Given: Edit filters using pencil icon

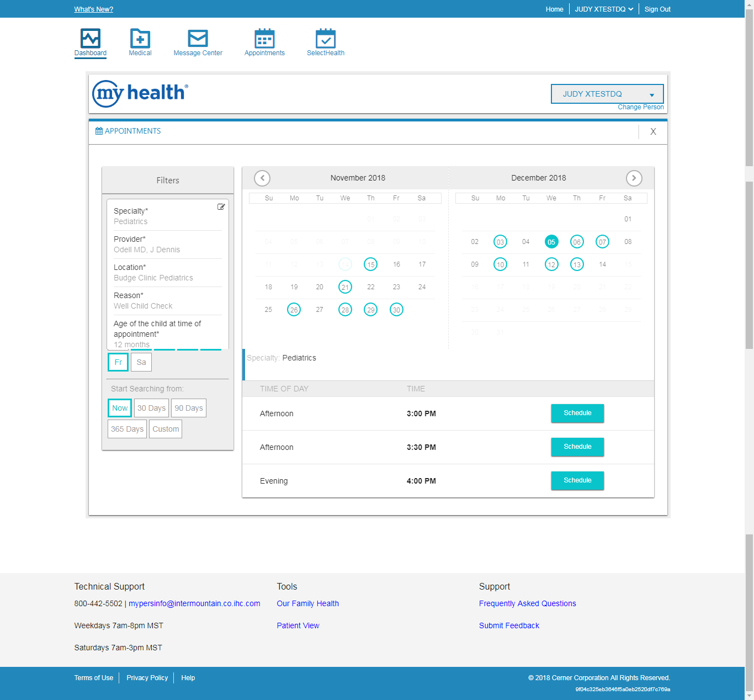Looking at the screenshot, I should click(x=221, y=207).
